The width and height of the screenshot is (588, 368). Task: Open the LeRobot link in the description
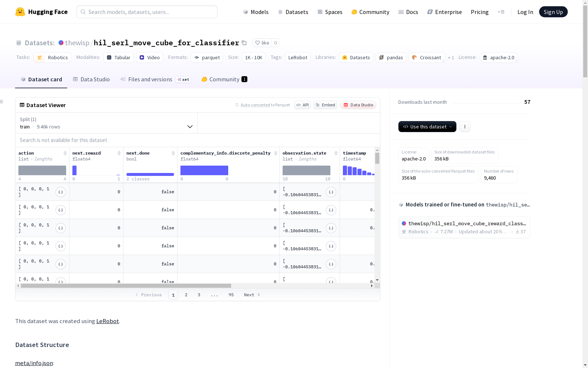point(107,321)
